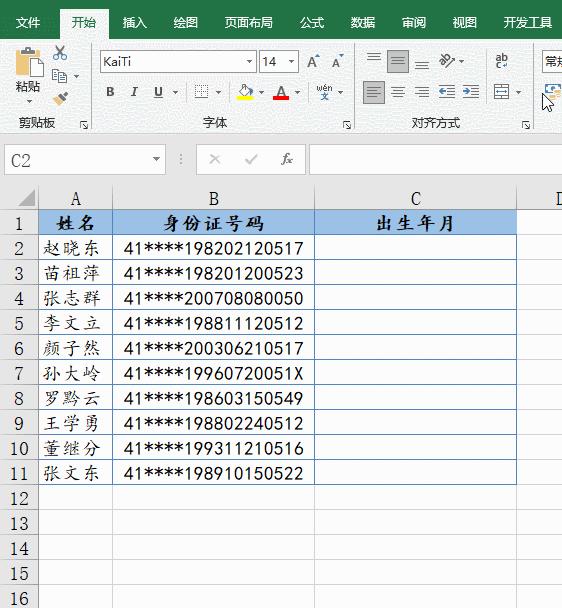This screenshot has width=562, height=608.
Task: Toggle underline formatting
Action: tap(158, 92)
